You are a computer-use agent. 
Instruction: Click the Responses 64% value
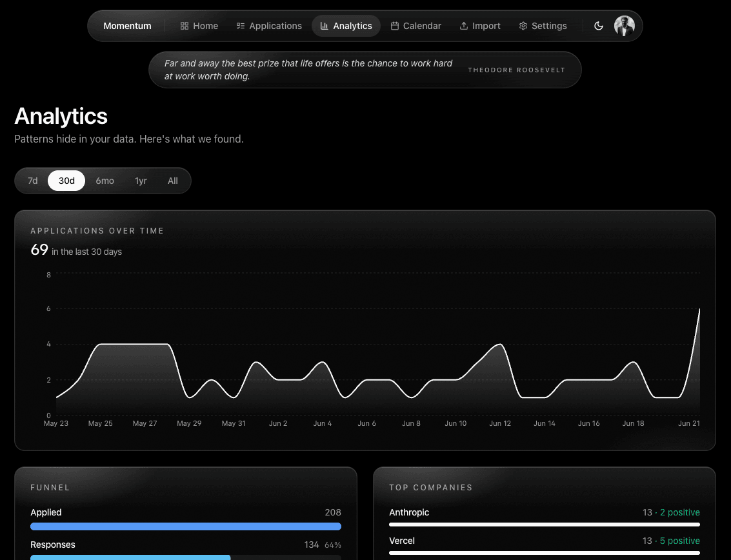coord(333,545)
